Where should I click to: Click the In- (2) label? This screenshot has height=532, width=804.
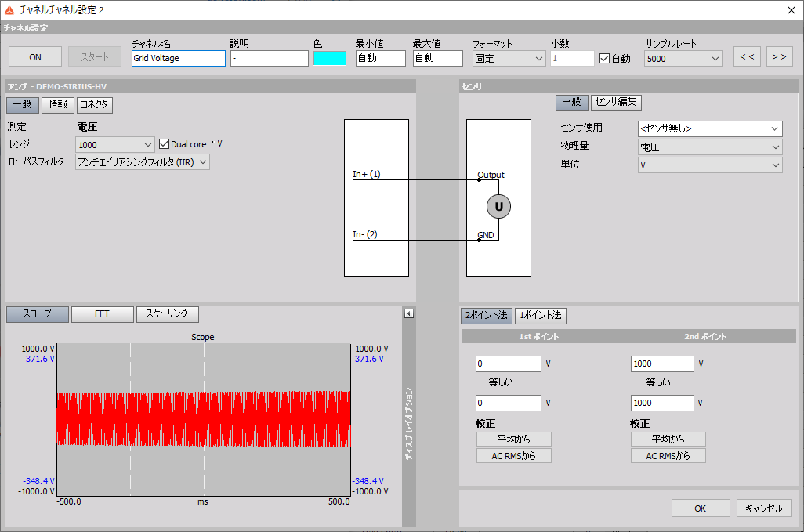click(364, 234)
